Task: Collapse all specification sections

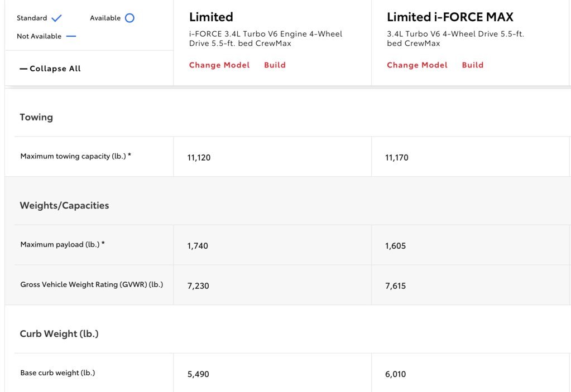Action: tap(50, 69)
